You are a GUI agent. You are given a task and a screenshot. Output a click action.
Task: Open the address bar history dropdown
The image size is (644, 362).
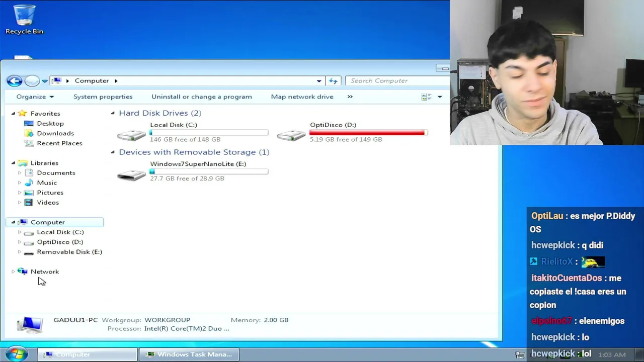pyautogui.click(x=318, y=81)
